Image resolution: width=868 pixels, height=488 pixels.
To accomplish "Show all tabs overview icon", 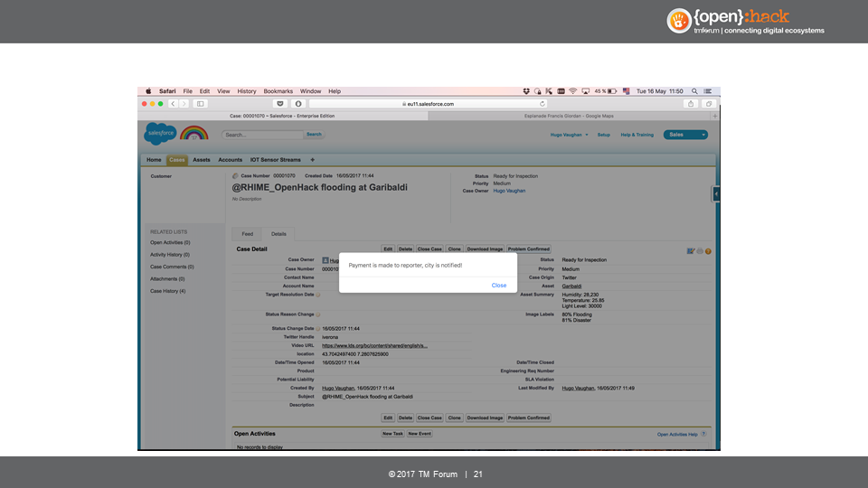I will [x=709, y=103].
